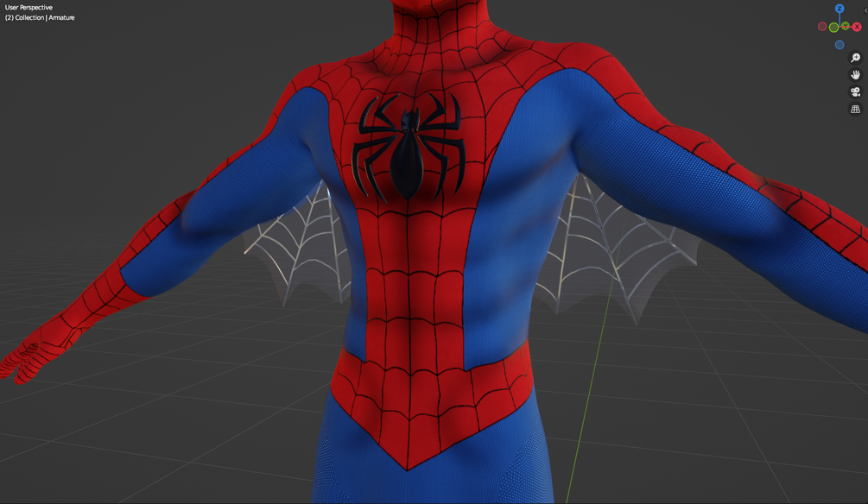
Task: Click the dim blue negative Z axis circle
Action: 839,45
